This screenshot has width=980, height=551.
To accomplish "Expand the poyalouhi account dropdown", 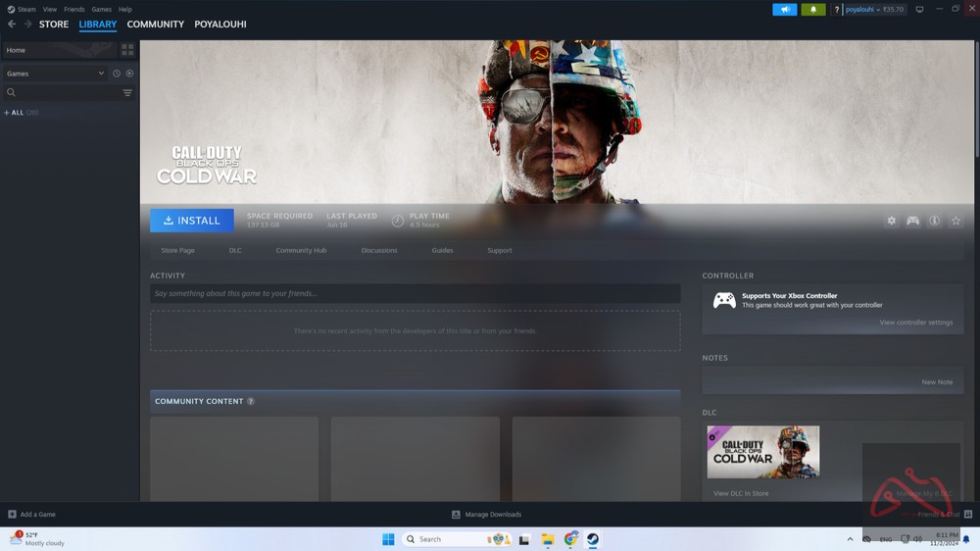I will (874, 10).
